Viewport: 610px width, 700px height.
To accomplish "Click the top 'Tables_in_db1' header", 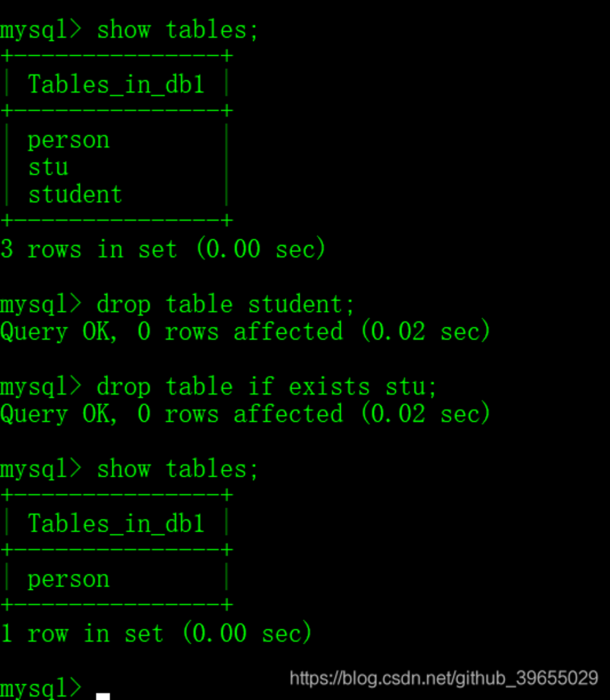I will click(x=116, y=84).
